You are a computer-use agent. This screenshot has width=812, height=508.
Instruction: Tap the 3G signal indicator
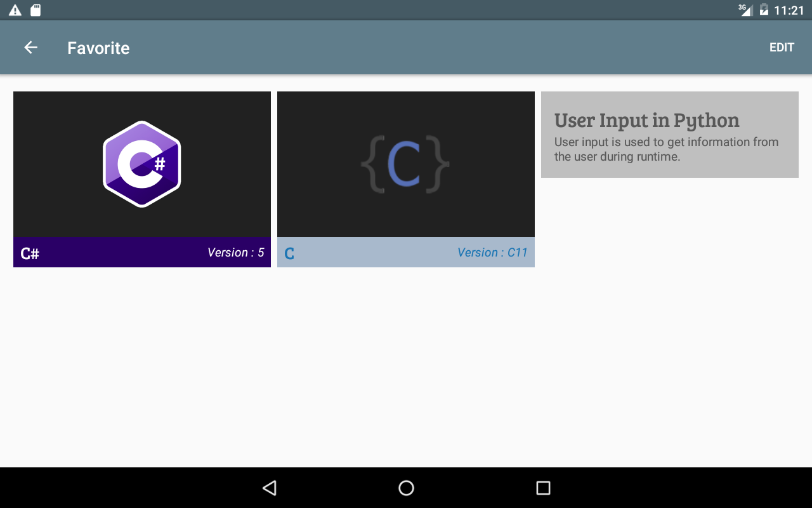coord(745,10)
